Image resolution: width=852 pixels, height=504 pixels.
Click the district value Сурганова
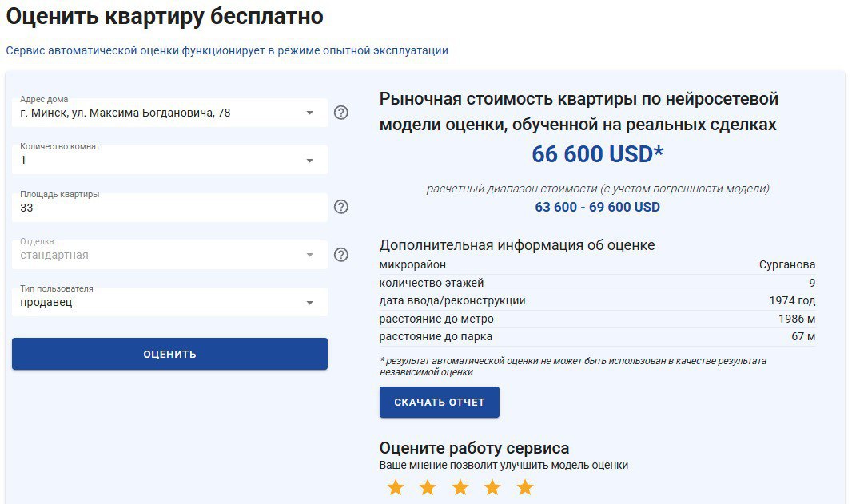point(787,264)
